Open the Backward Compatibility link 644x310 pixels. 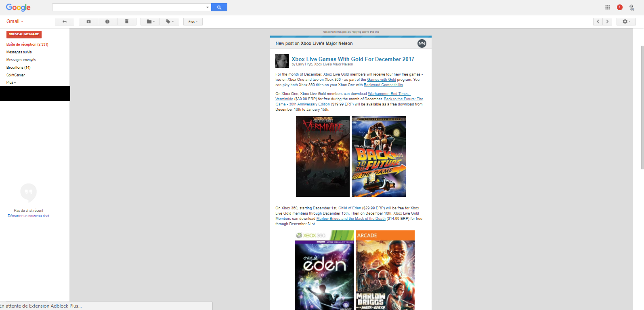[x=383, y=85]
